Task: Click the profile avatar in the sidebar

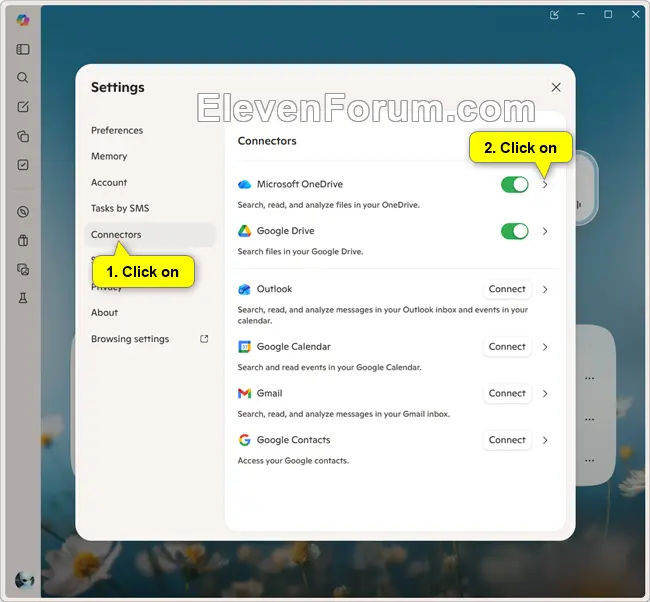Action: coord(24,580)
